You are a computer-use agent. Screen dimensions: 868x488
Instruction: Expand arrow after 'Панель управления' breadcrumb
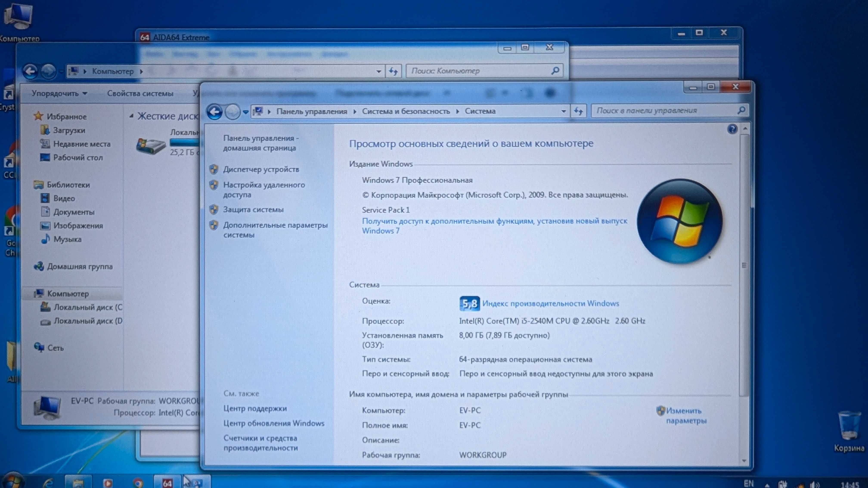click(x=355, y=111)
